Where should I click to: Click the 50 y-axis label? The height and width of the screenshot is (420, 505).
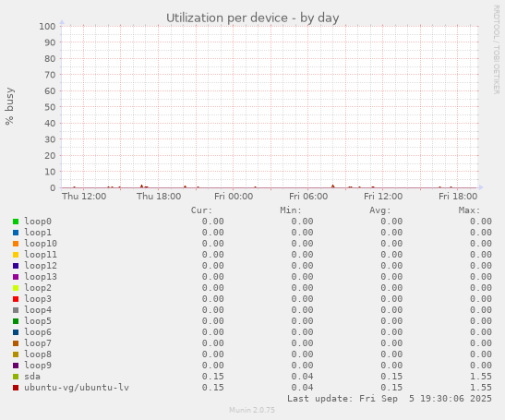pos(50,107)
